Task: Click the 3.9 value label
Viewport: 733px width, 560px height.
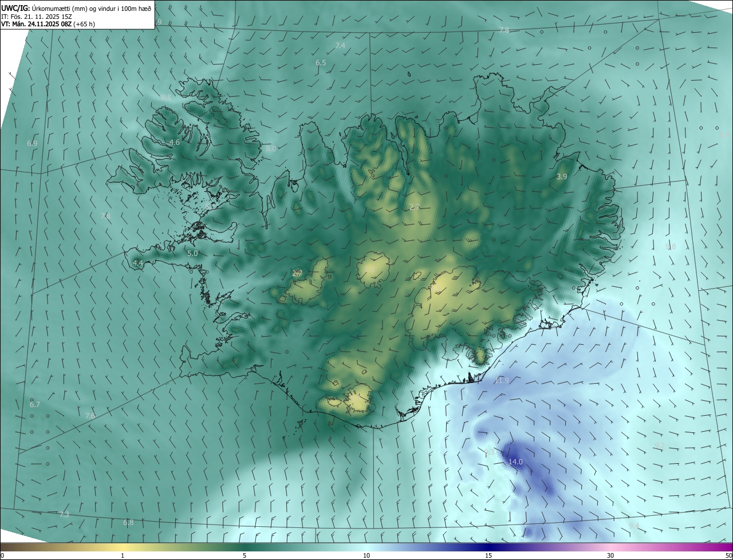Action: click(x=562, y=177)
